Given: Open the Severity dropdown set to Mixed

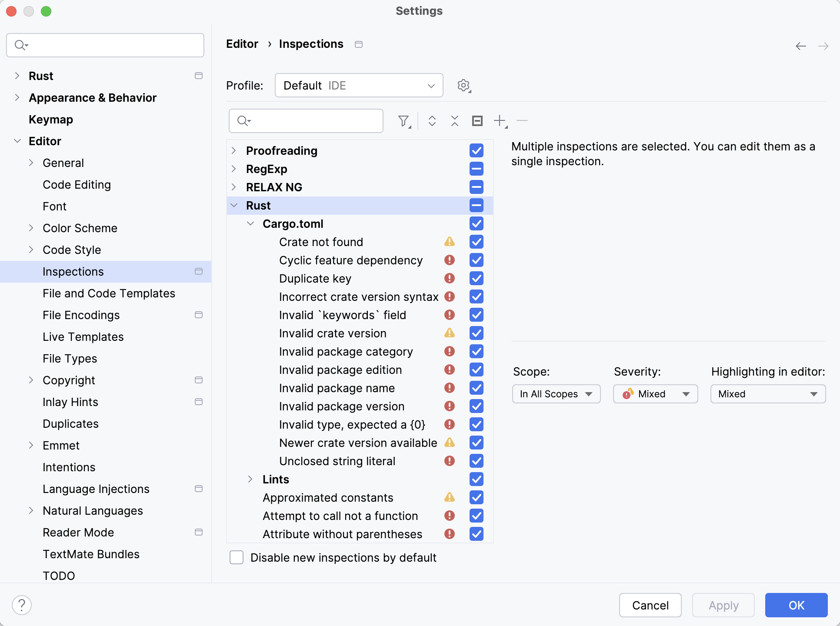Looking at the screenshot, I should [655, 394].
